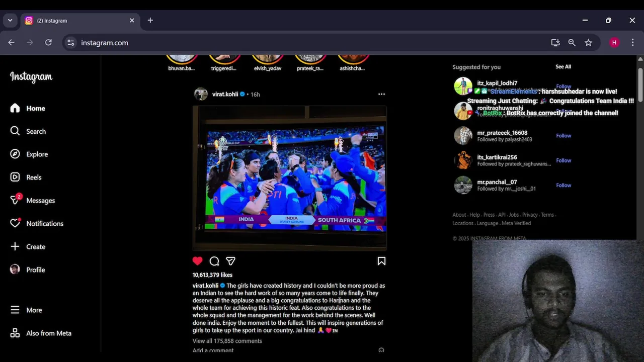The width and height of the screenshot is (644, 362).
Task: Open the Profile avatar icon
Action: (15, 269)
